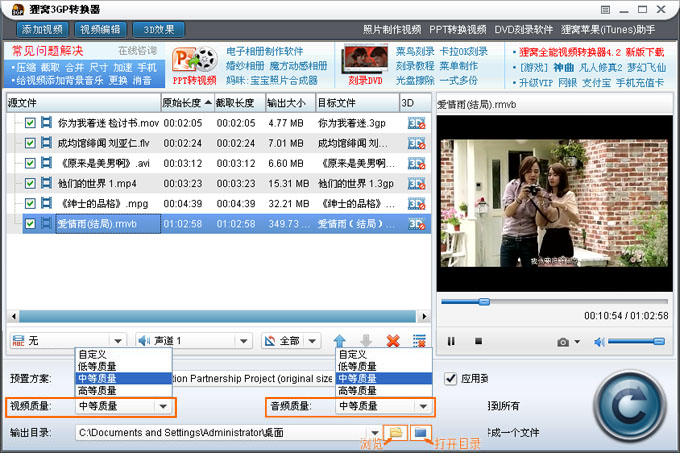
Task: Take snapshot with camera icon
Action: pyautogui.click(x=563, y=342)
